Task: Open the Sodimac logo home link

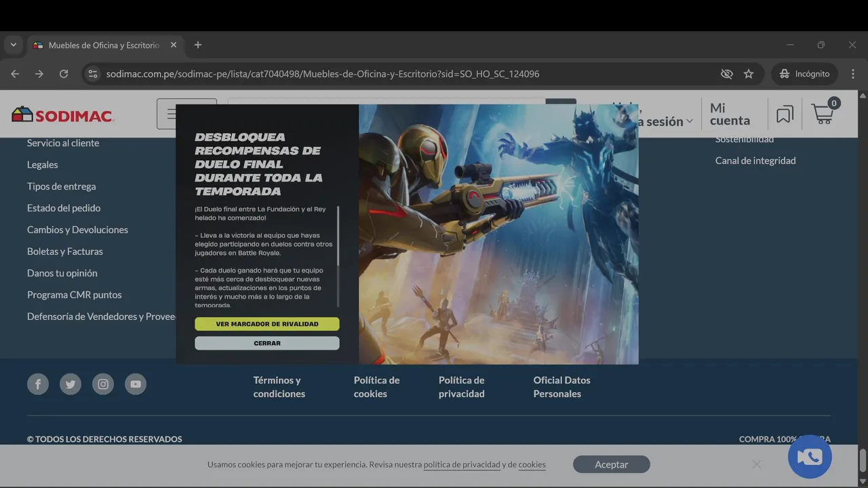Action: [x=62, y=115]
